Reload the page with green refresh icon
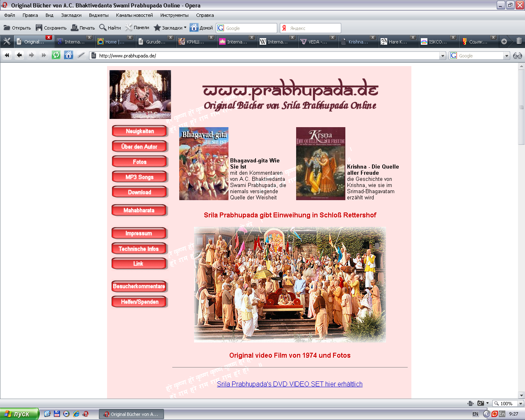 pos(56,55)
